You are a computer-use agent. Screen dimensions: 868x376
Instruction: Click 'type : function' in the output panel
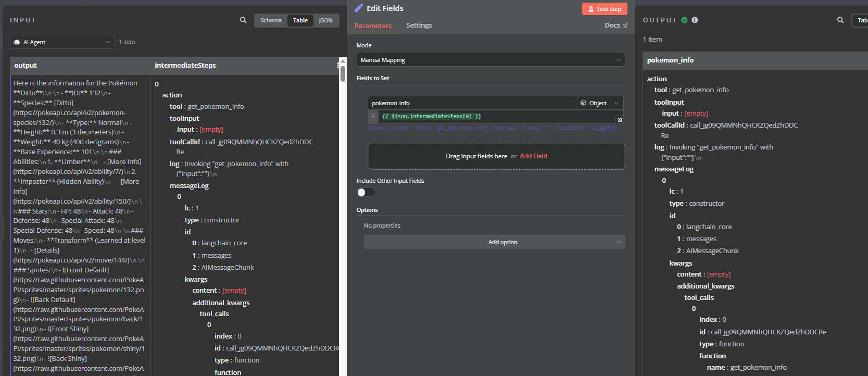pyautogui.click(x=722, y=344)
